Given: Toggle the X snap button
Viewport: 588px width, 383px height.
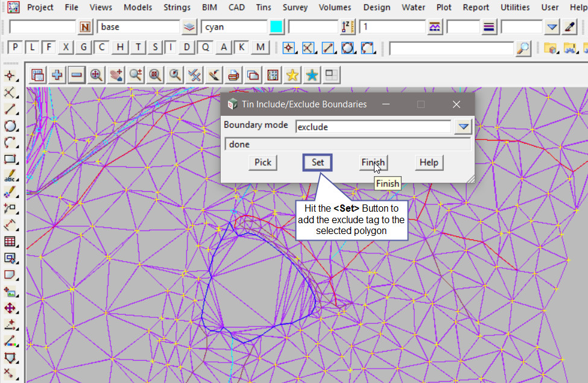Looking at the screenshot, I should 66,47.
